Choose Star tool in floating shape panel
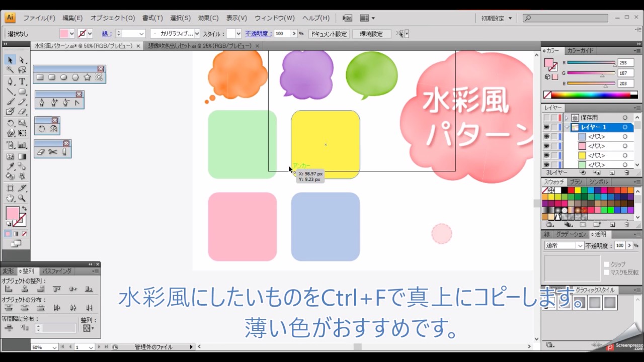Image resolution: width=644 pixels, height=362 pixels. (x=87, y=77)
